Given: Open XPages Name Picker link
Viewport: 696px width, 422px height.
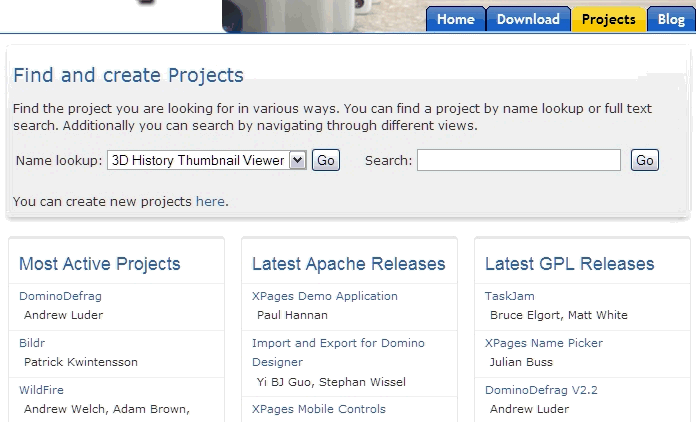Looking at the screenshot, I should click(x=544, y=343).
